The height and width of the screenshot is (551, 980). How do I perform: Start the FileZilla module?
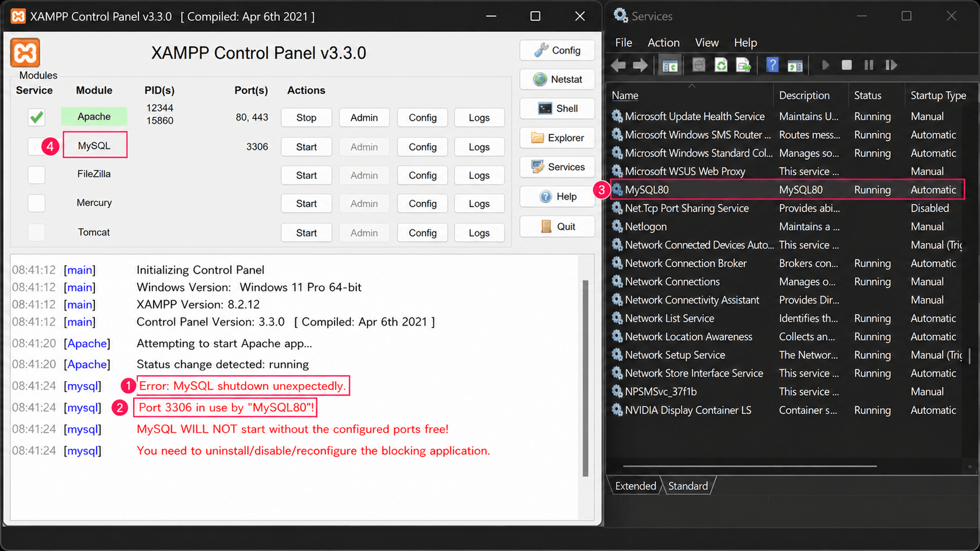[306, 175]
